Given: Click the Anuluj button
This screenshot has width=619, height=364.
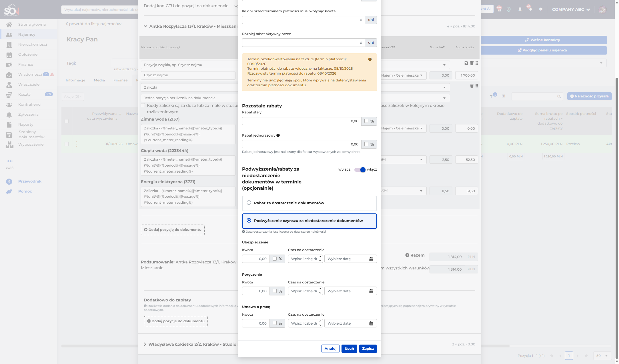Looking at the screenshot, I should (x=331, y=349).
